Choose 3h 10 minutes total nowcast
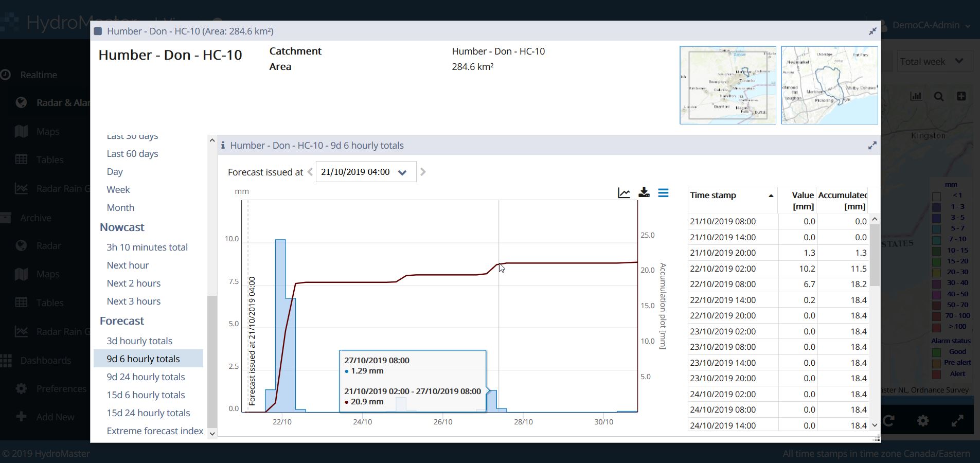 [147, 247]
